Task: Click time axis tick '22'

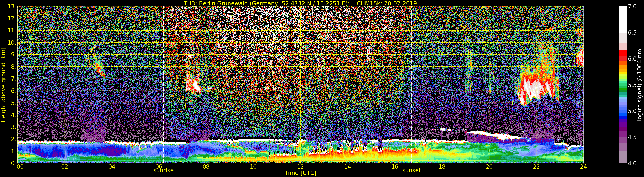Action: coord(536,166)
